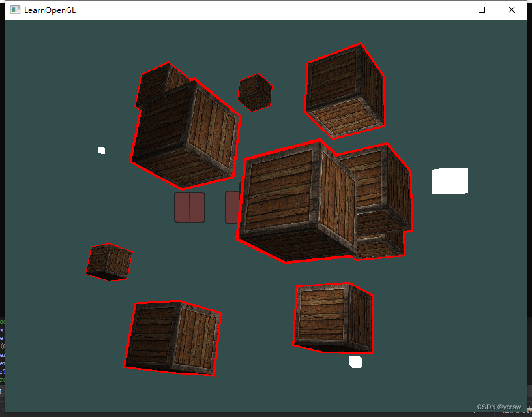
Task: Minimize the LearnOpenGL window
Action: click(452, 10)
